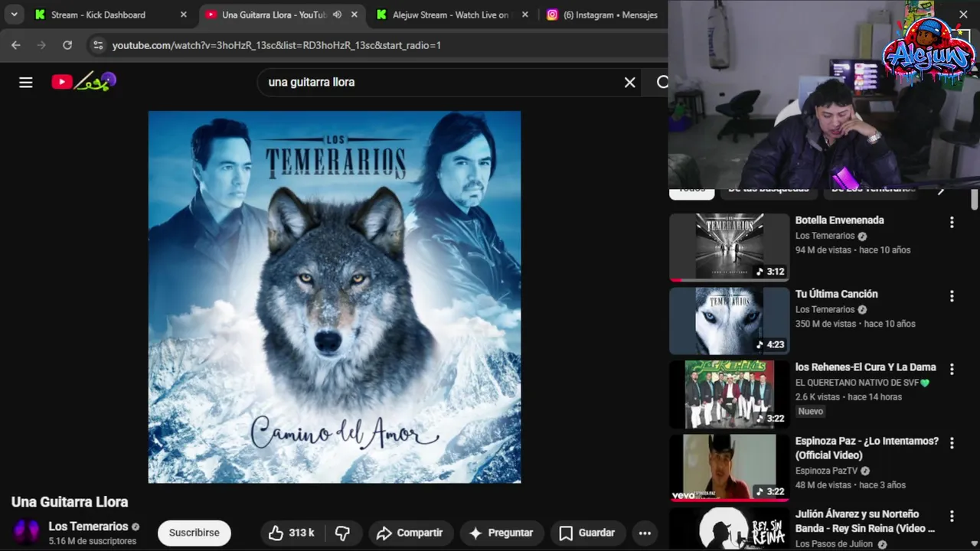
Task: Open options menu for Tu Última Canción
Action: [x=952, y=295]
